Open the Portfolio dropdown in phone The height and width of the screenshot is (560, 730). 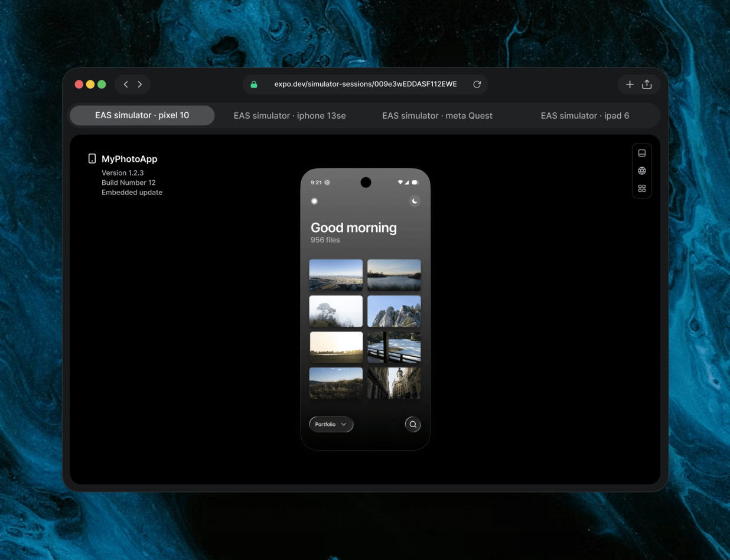click(x=331, y=424)
